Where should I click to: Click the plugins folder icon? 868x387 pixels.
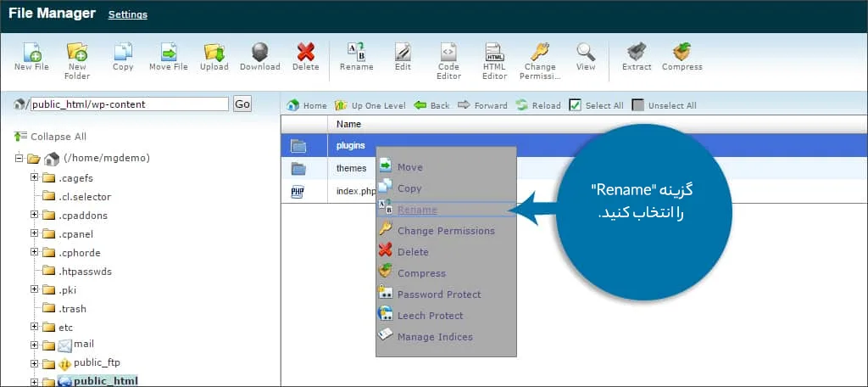[298, 146]
